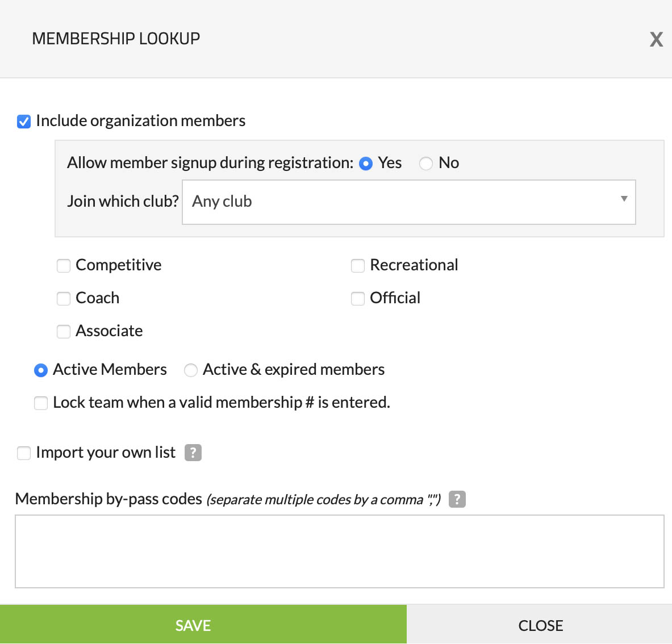
Task: Check the Associate membership option
Action: click(64, 332)
